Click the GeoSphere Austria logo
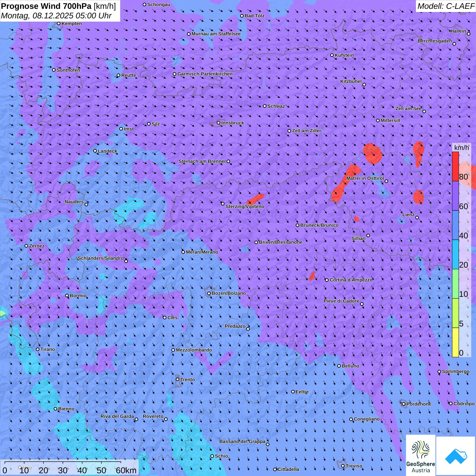 click(x=421, y=455)
